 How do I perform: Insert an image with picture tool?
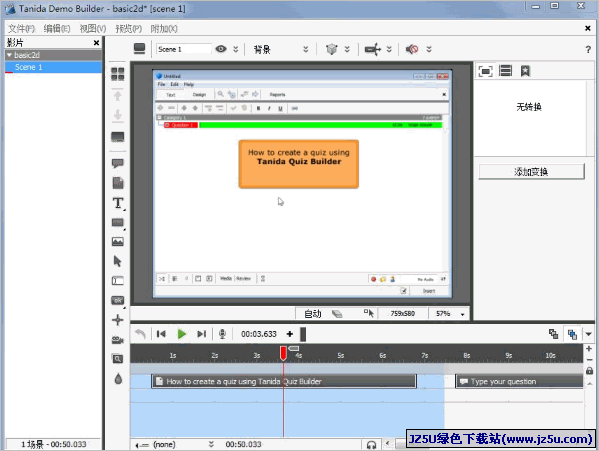[x=118, y=241]
